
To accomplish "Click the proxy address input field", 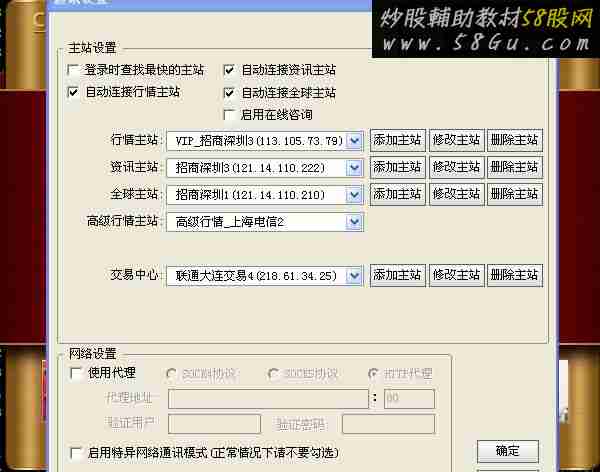I will coord(268,399).
